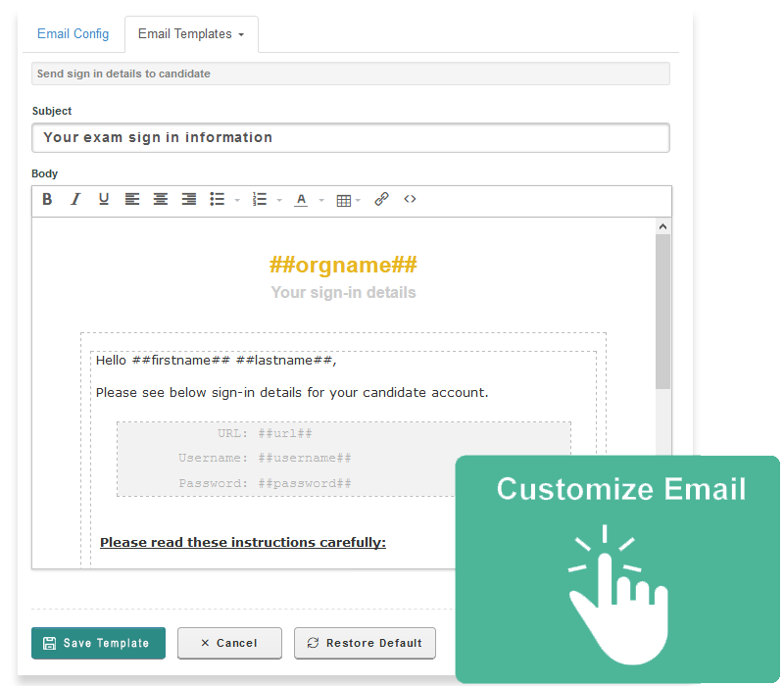Select the 'Send sign in details to candidate' field

click(x=351, y=73)
